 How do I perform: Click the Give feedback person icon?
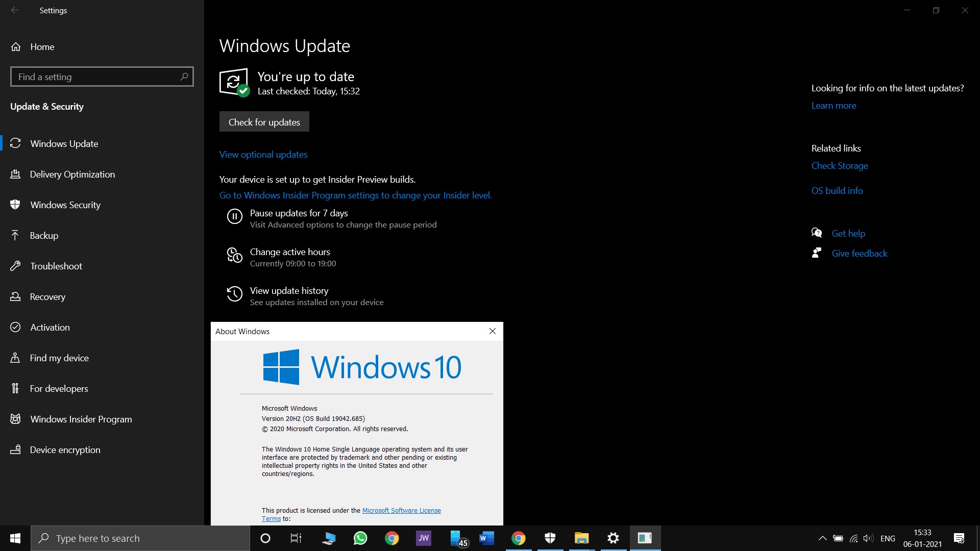click(817, 253)
